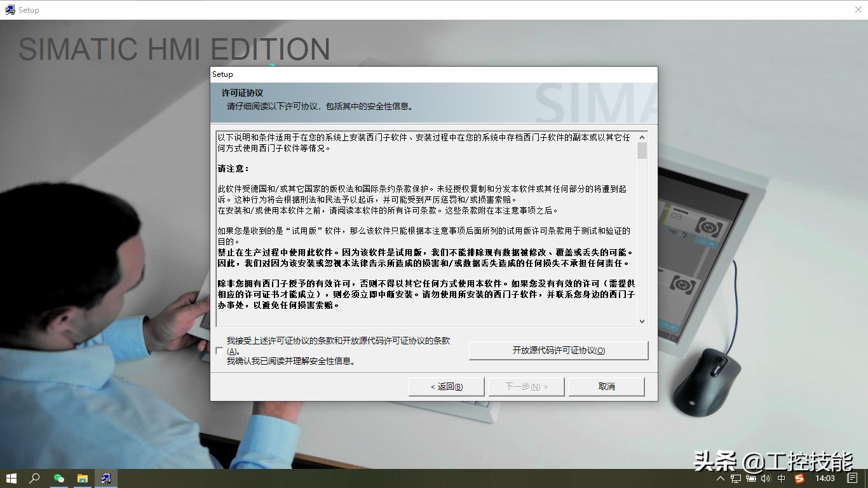Click the scrollbar up arrow in license text
The image size is (868, 488).
[x=642, y=136]
